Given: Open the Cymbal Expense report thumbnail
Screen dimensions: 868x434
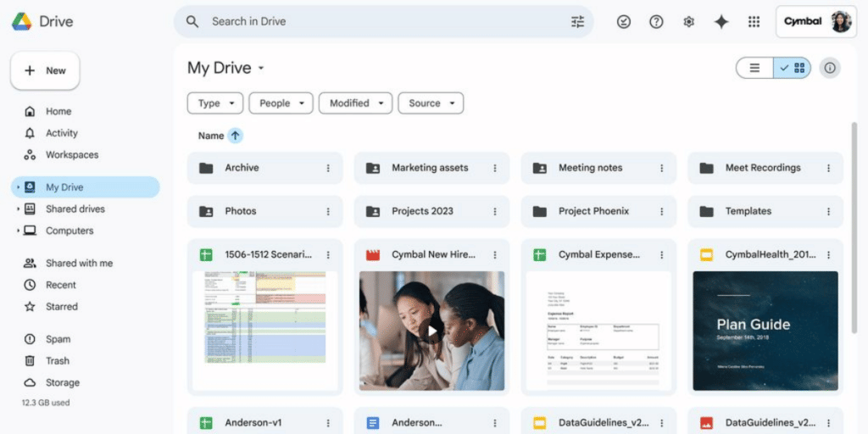Looking at the screenshot, I should pos(598,331).
